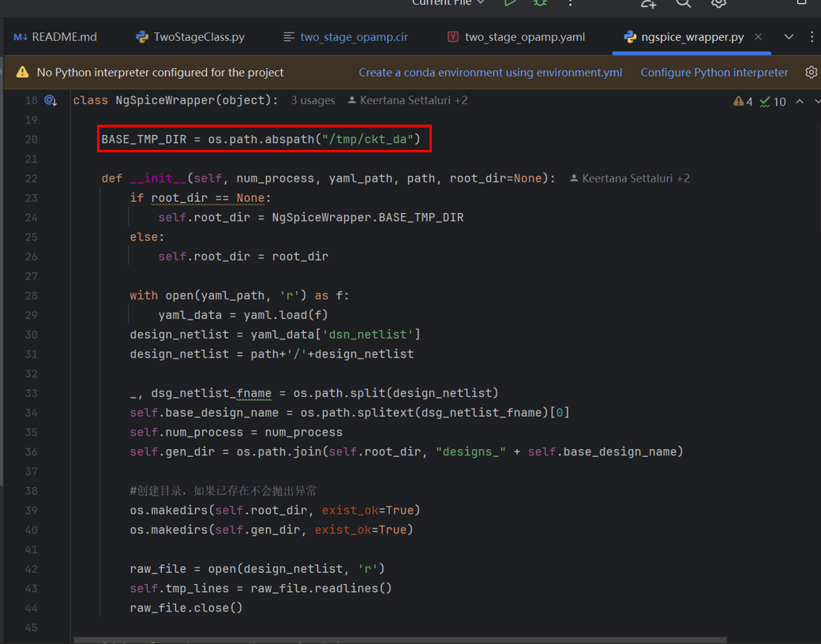Click Configure Python interpreter link
Screen dimensions: 821x644
(714, 73)
